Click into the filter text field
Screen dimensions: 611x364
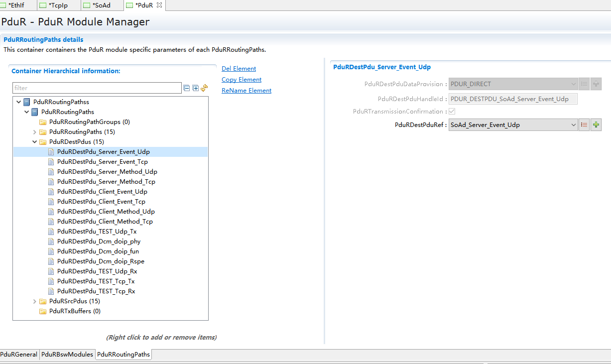tap(97, 88)
